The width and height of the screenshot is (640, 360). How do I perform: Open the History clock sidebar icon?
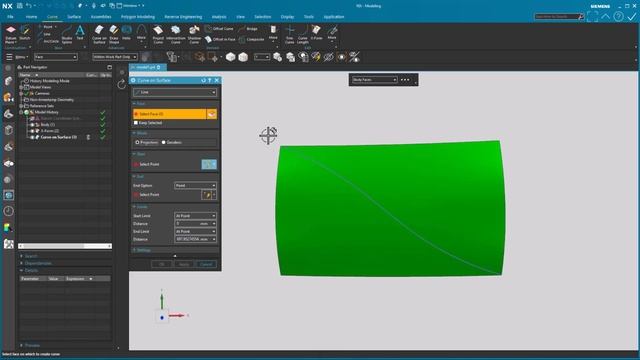(x=9, y=211)
